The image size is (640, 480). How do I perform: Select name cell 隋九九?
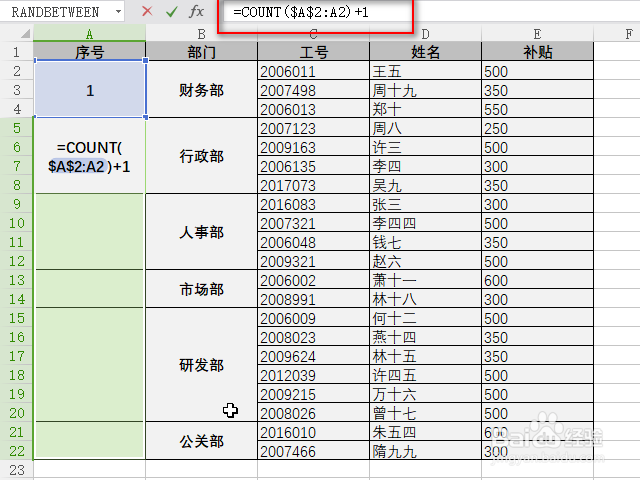pos(425,451)
